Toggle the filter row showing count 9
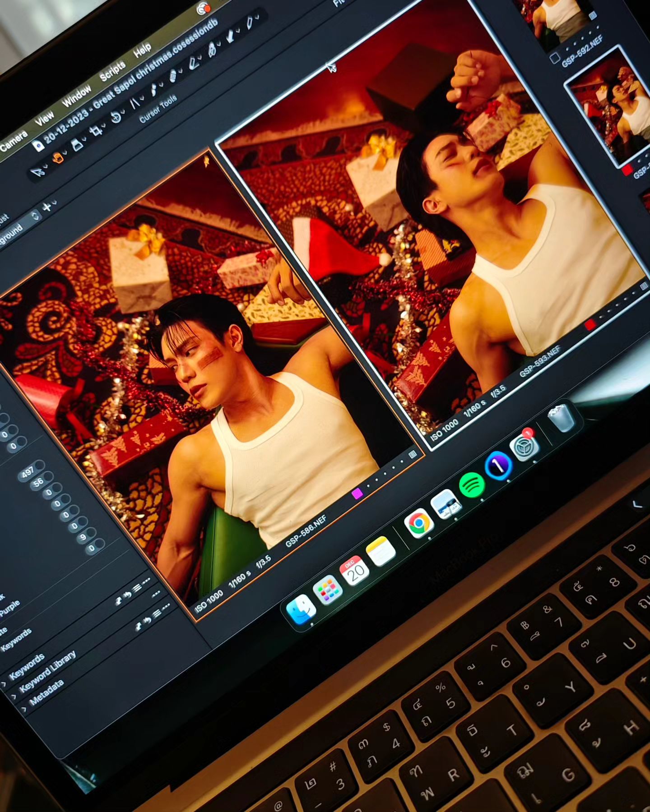 [87, 536]
